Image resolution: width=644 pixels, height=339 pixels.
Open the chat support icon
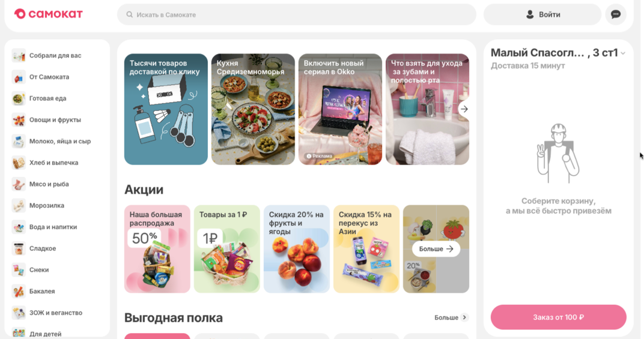(x=616, y=14)
